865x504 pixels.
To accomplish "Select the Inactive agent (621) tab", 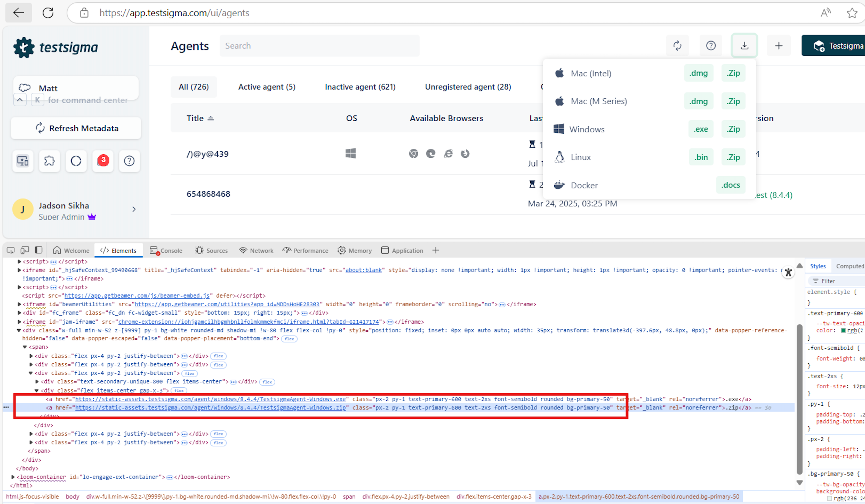I will (360, 87).
